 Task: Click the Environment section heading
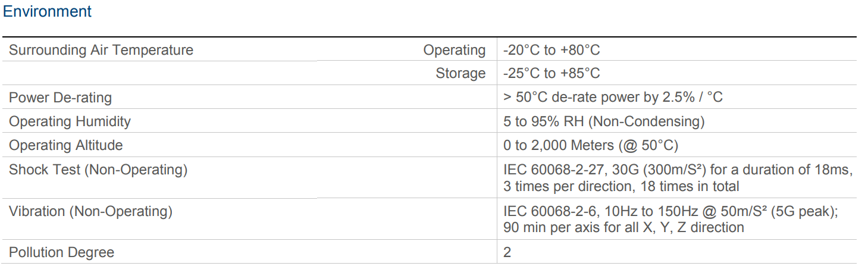pos(48,11)
